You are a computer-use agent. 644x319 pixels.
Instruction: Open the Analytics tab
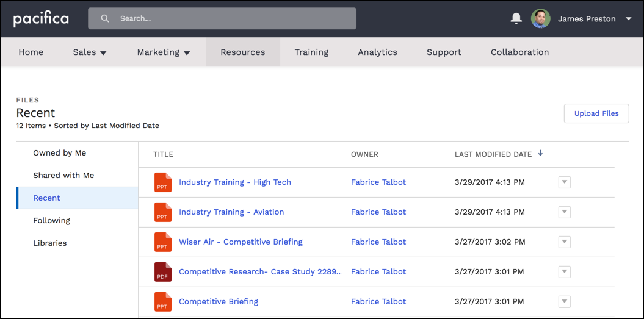click(377, 52)
